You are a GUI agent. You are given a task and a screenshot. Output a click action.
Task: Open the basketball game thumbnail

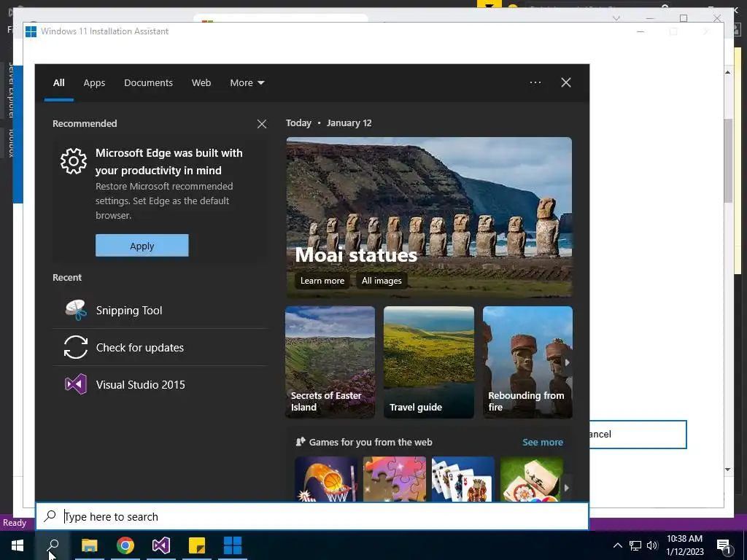pos(326,479)
